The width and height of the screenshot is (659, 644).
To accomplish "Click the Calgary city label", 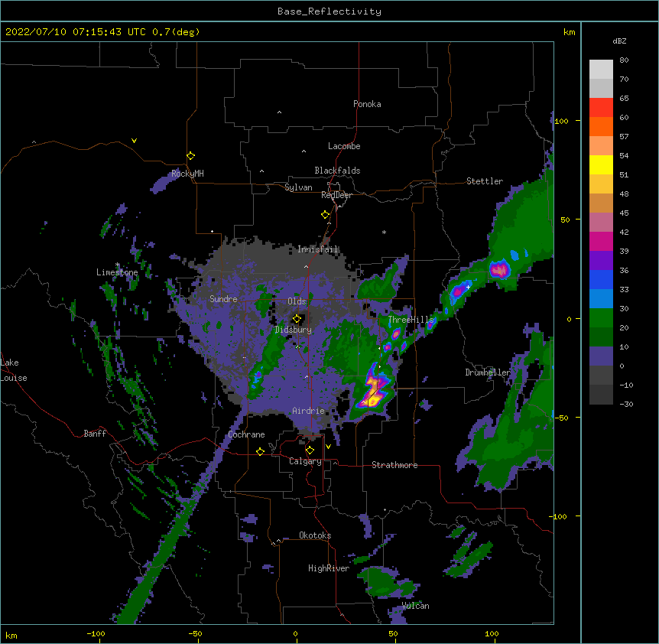I will pyautogui.click(x=305, y=461).
